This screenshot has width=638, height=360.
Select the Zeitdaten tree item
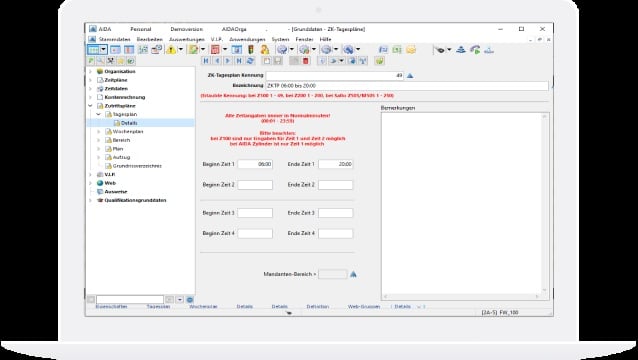point(116,89)
